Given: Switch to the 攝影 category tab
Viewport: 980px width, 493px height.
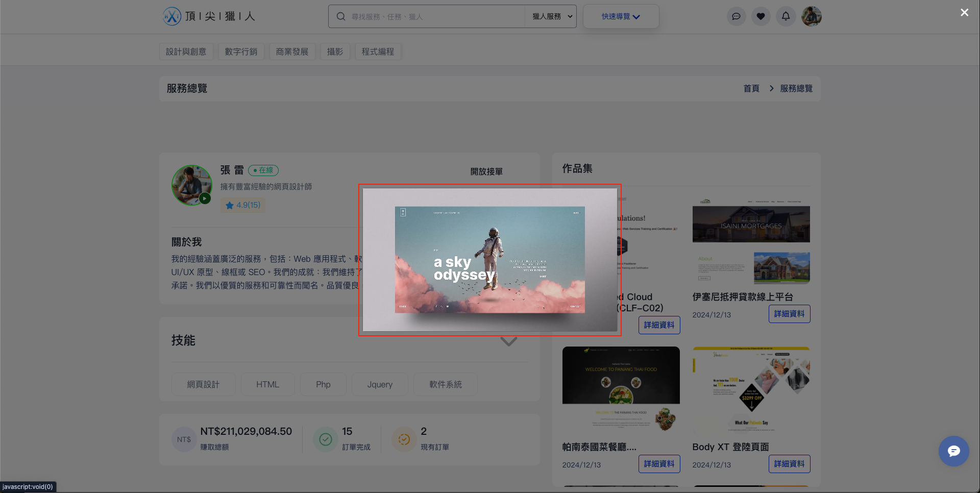Looking at the screenshot, I should tap(335, 51).
